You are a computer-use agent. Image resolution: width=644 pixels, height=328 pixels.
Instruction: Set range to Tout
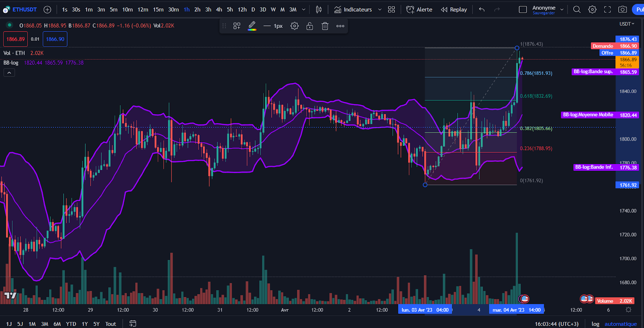[x=110, y=324]
